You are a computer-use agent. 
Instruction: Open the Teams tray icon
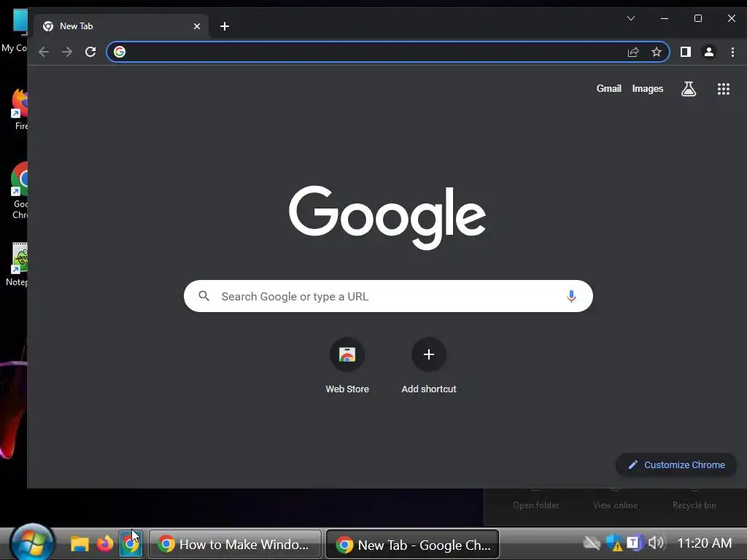click(x=634, y=542)
